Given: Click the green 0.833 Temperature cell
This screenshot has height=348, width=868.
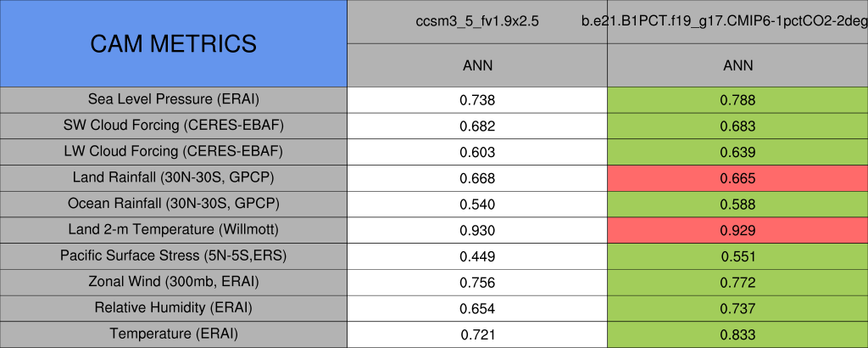Looking at the screenshot, I should pyautogui.click(x=737, y=334).
